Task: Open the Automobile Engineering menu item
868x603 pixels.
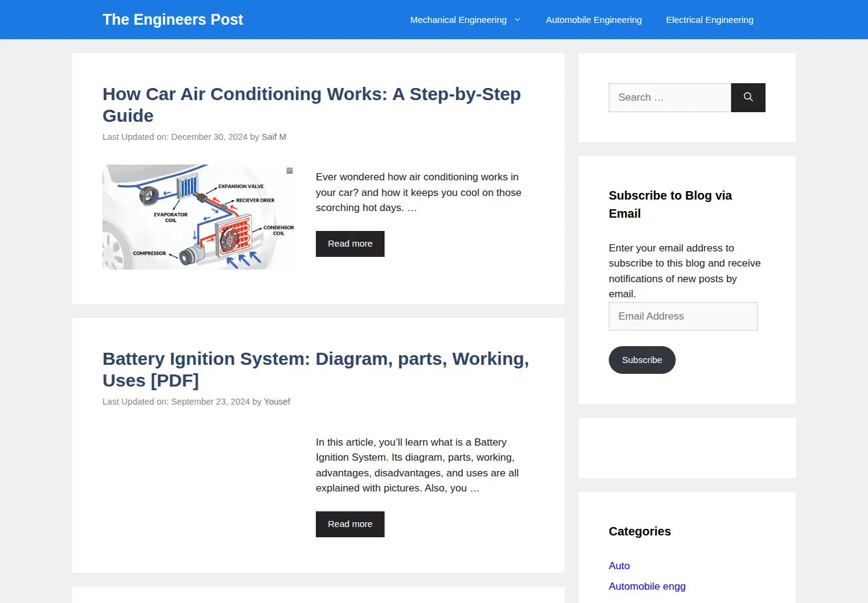Action: tap(594, 20)
